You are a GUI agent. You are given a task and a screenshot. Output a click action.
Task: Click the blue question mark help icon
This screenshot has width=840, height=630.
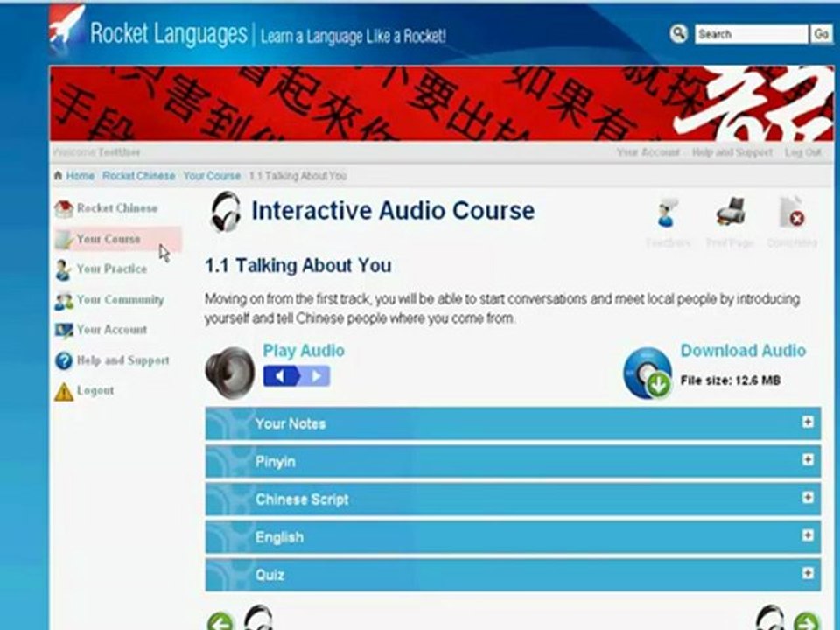[64, 360]
